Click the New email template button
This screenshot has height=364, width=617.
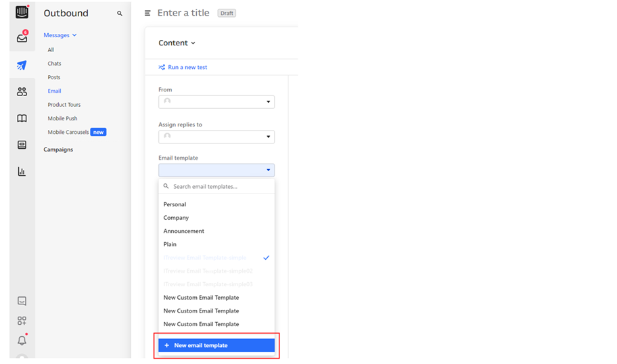pyautogui.click(x=216, y=345)
